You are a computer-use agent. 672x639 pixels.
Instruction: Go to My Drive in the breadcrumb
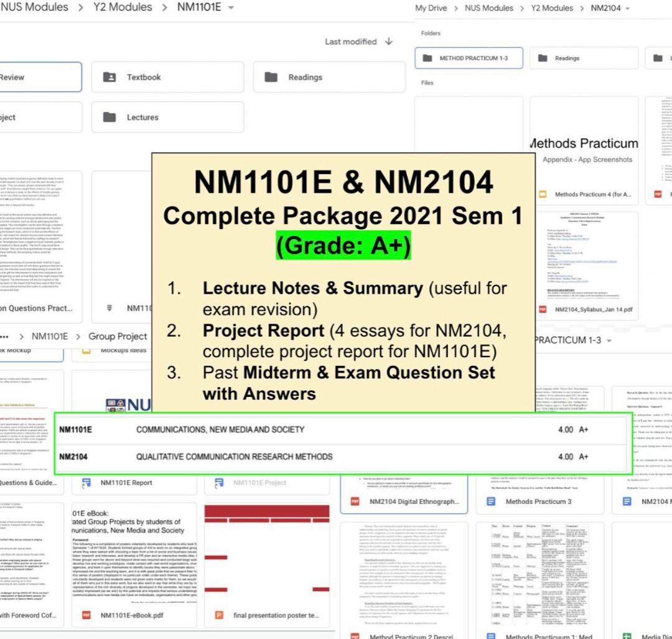point(431,8)
